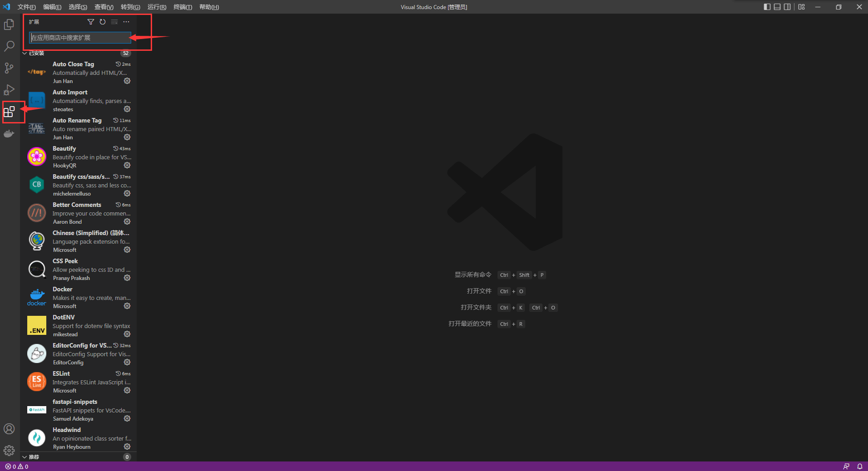Select the Better Comments extension
Image resolution: width=868 pixels, height=471 pixels.
(x=76, y=205)
